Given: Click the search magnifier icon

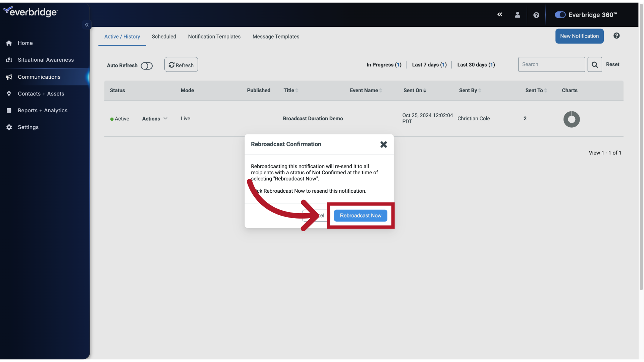Looking at the screenshot, I should tap(594, 64).
